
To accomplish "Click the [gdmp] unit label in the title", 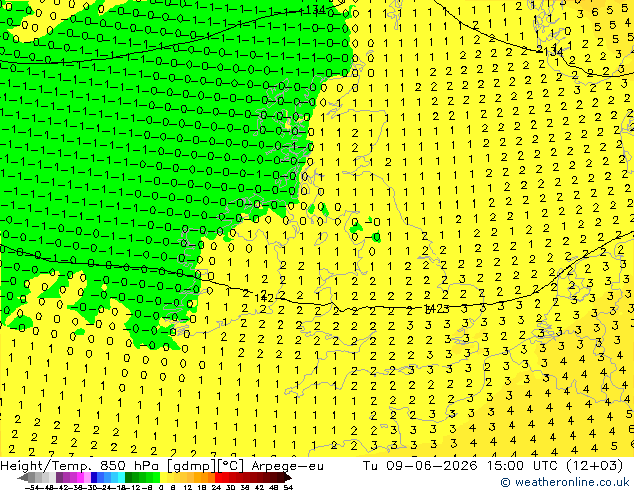I will point(192,466).
